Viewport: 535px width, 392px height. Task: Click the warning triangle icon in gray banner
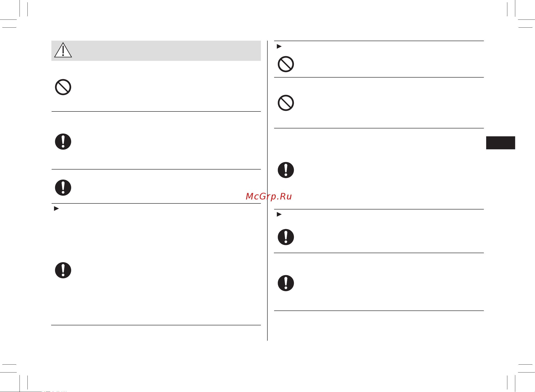coord(63,50)
